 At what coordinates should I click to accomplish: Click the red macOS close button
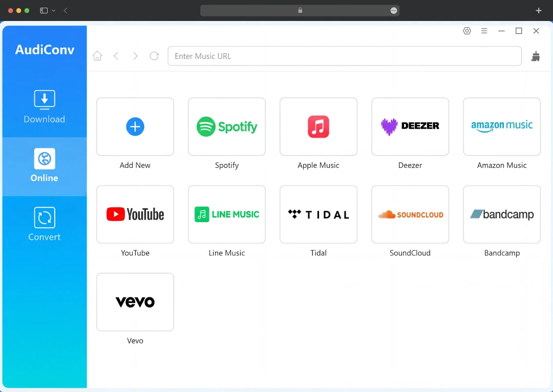11,11
